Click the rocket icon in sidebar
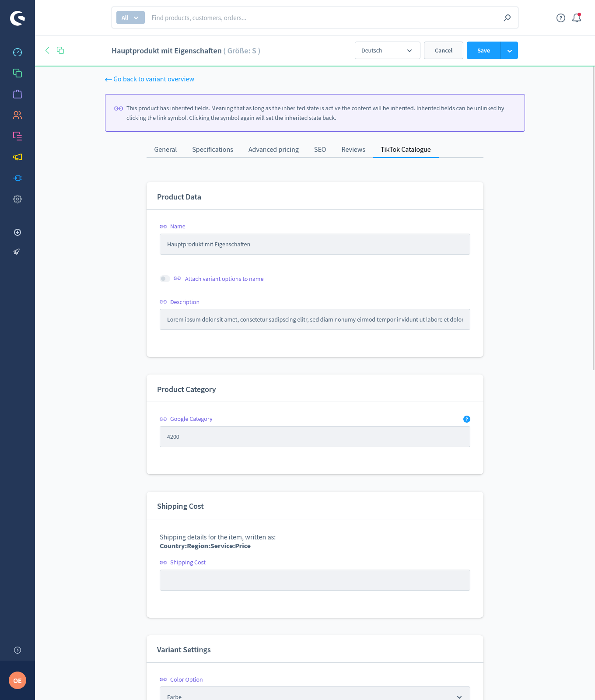This screenshot has width=595, height=700. pos(17,252)
